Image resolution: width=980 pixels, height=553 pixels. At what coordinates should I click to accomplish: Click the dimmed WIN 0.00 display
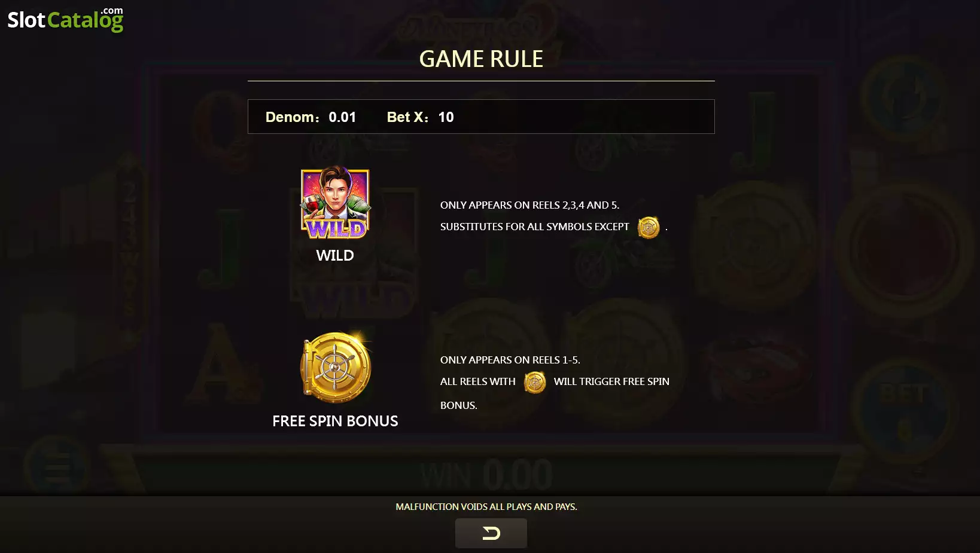point(486,475)
